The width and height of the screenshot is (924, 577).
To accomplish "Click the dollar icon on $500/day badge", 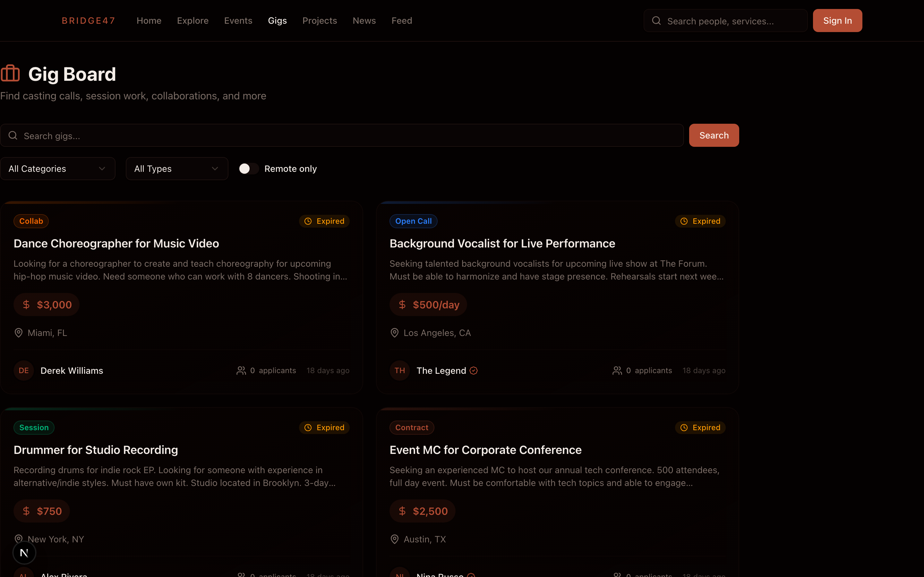I will (402, 305).
